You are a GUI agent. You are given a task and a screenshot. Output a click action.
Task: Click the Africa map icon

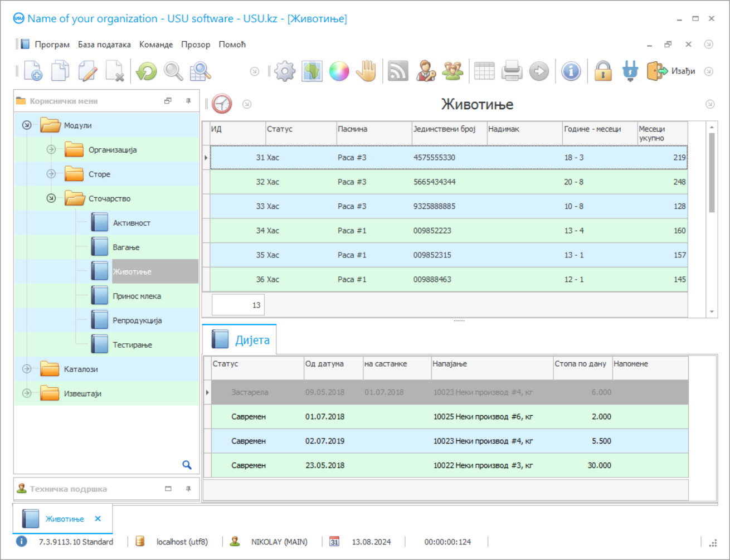[312, 71]
